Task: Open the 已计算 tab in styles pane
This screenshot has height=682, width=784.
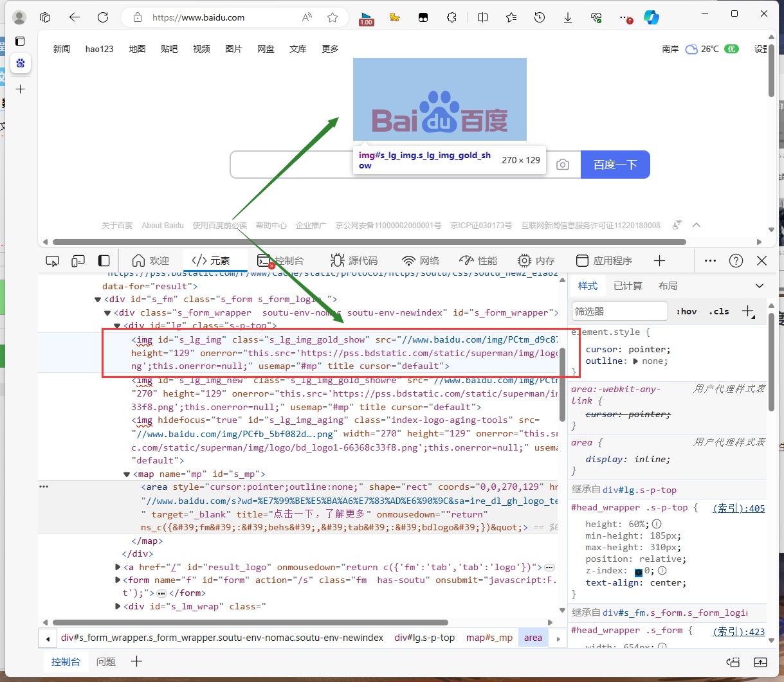Action: (x=628, y=286)
